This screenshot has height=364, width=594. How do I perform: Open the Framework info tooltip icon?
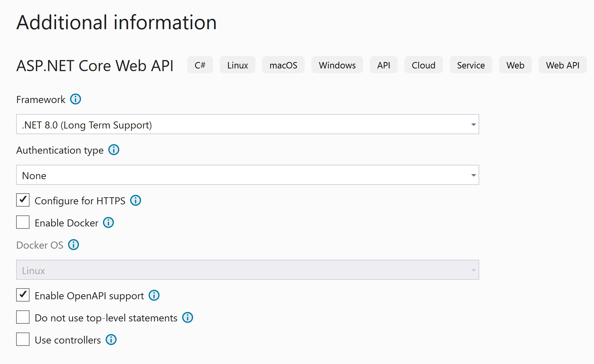tap(76, 99)
